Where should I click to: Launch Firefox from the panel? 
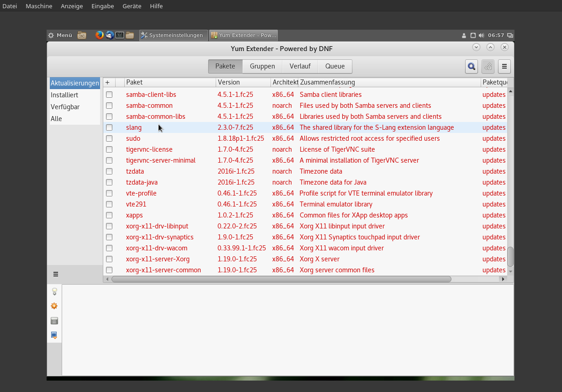coord(100,35)
